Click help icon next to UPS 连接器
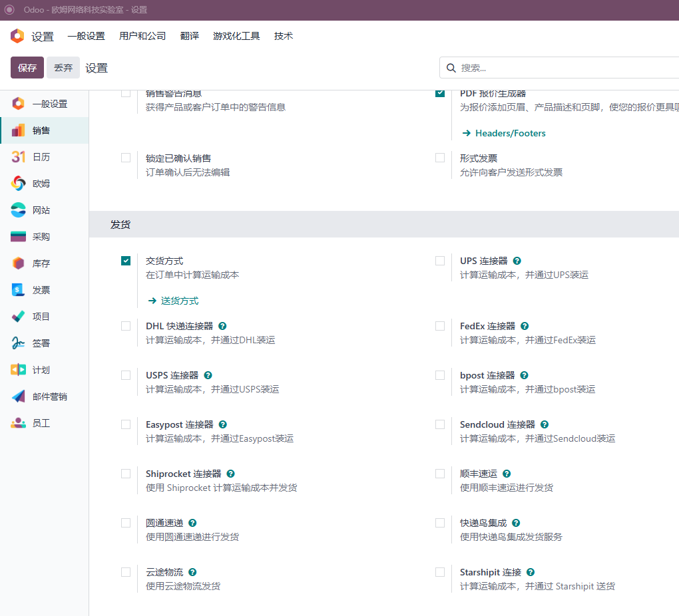Viewport: 679px width, 616px height. pyautogui.click(x=517, y=261)
